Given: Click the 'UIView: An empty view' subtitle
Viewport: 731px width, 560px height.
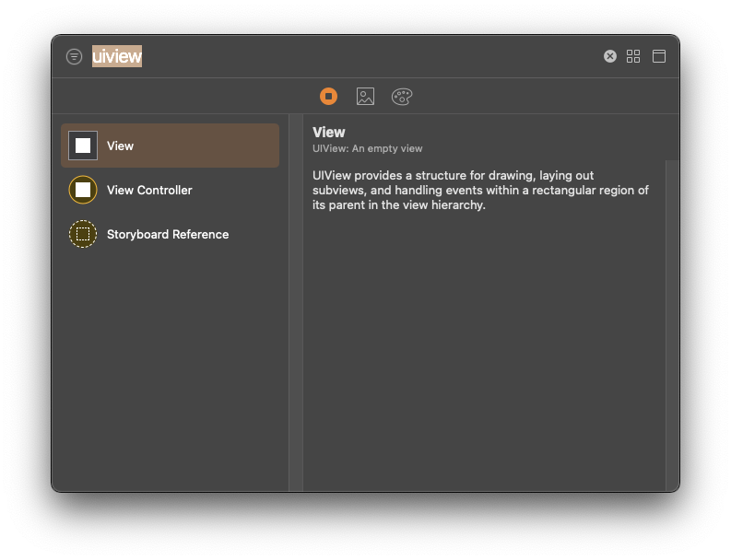Looking at the screenshot, I should (x=368, y=148).
